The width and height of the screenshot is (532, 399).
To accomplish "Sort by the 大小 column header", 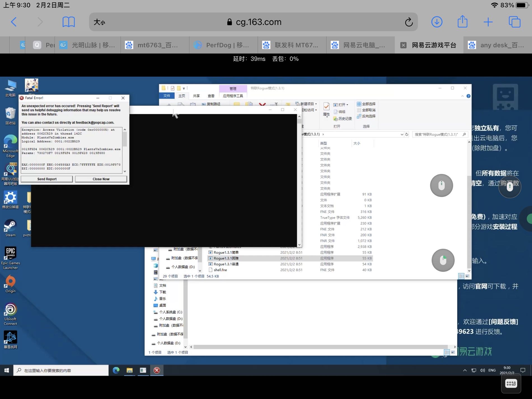I will click(357, 143).
